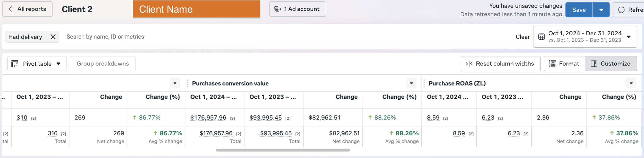644x158 pixels.
Task: Click Group breakdowns button
Action: coord(103,64)
